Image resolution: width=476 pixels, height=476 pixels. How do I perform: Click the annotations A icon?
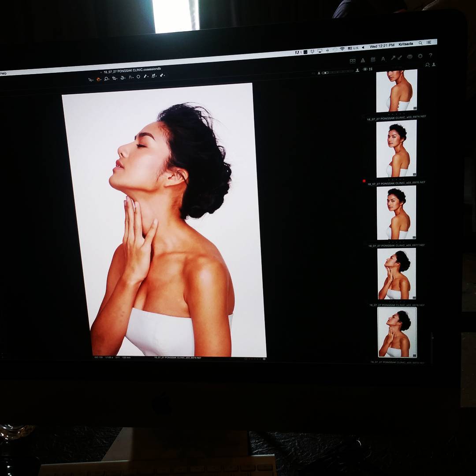coord(383,59)
